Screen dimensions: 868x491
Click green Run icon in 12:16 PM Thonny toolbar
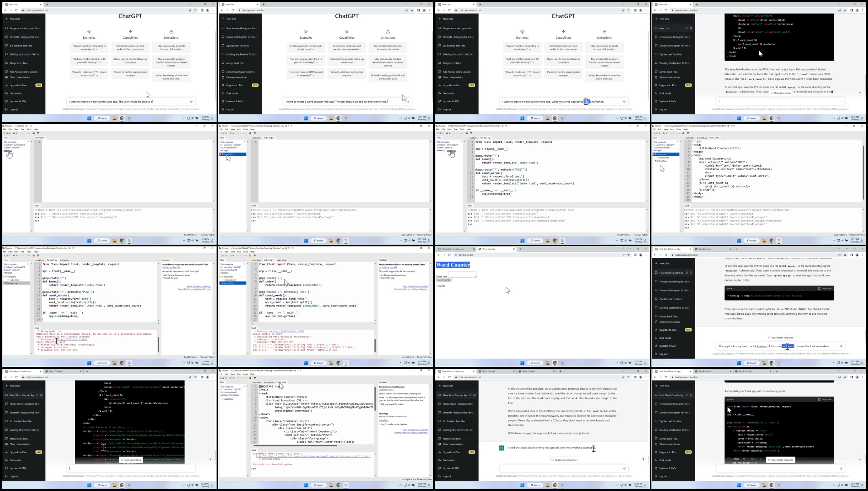pos(447,133)
